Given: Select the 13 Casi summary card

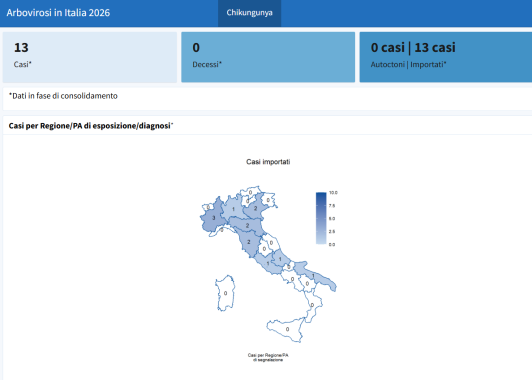Looking at the screenshot, I should pos(90,57).
